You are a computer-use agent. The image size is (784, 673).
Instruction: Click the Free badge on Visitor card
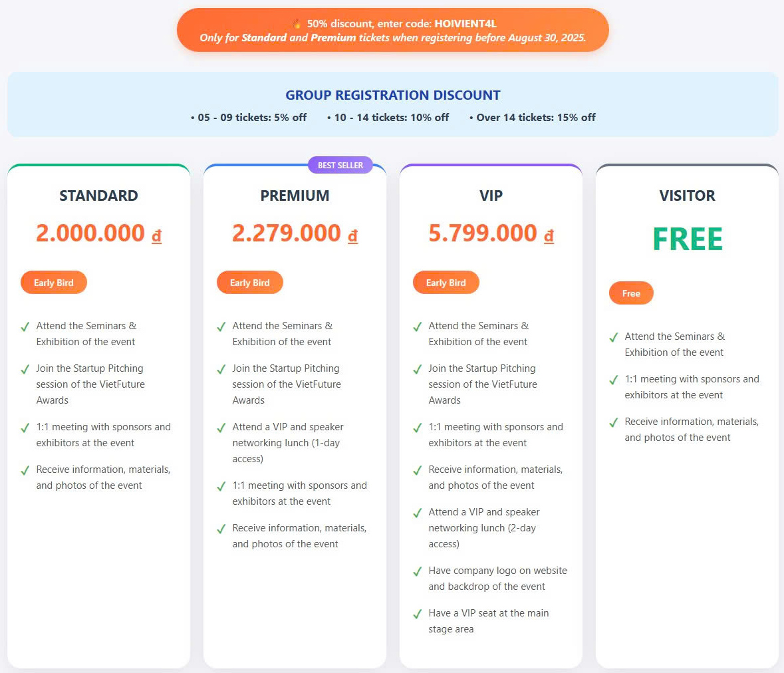click(x=631, y=293)
